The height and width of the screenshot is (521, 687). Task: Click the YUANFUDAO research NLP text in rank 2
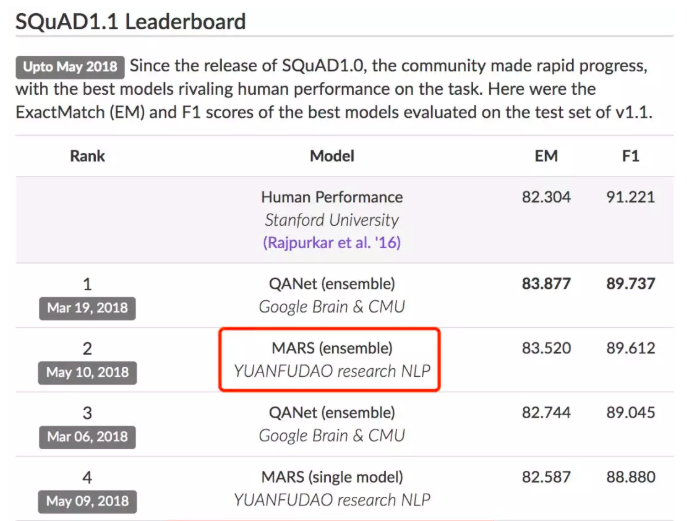[332, 372]
